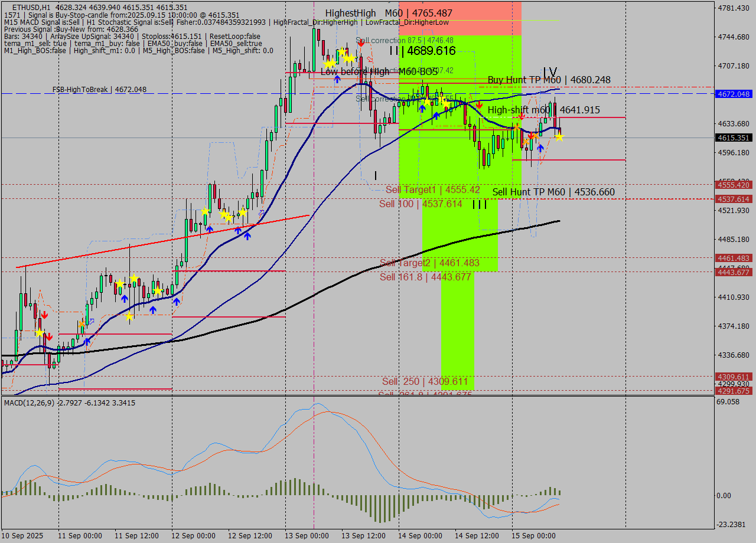The width and height of the screenshot is (756, 543).
Task: Select the red down arrow at High-shift m60 level
Action: 522,116
